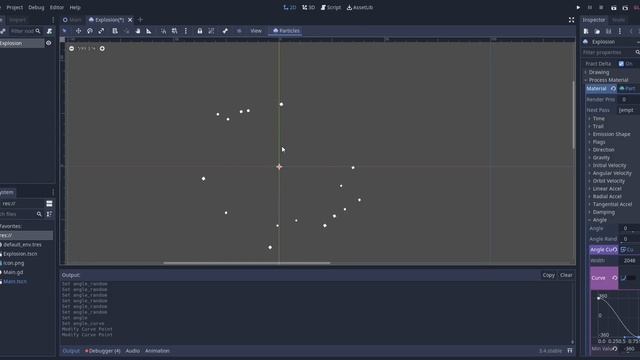Zoom out the canvas with minus button
The image size is (640, 360).
tap(71, 49)
